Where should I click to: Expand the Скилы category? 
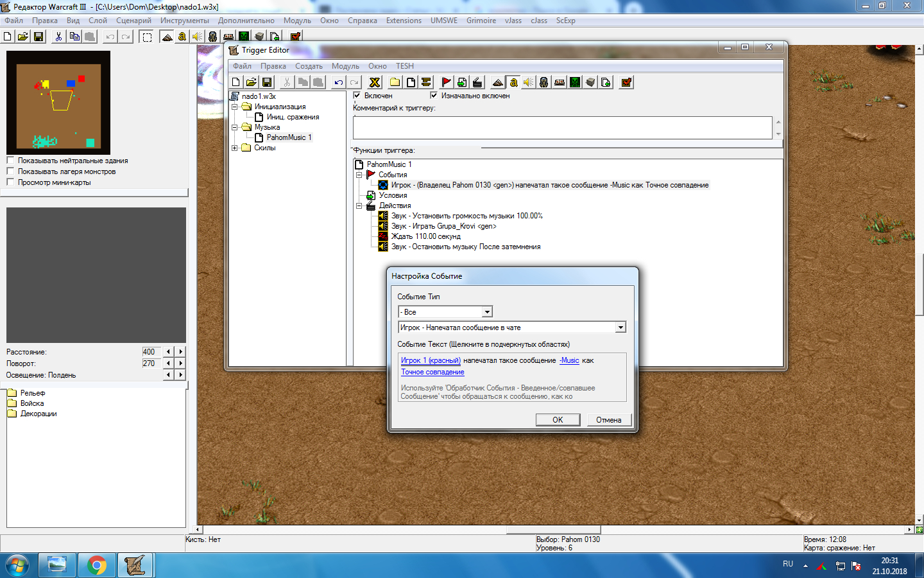tap(235, 148)
